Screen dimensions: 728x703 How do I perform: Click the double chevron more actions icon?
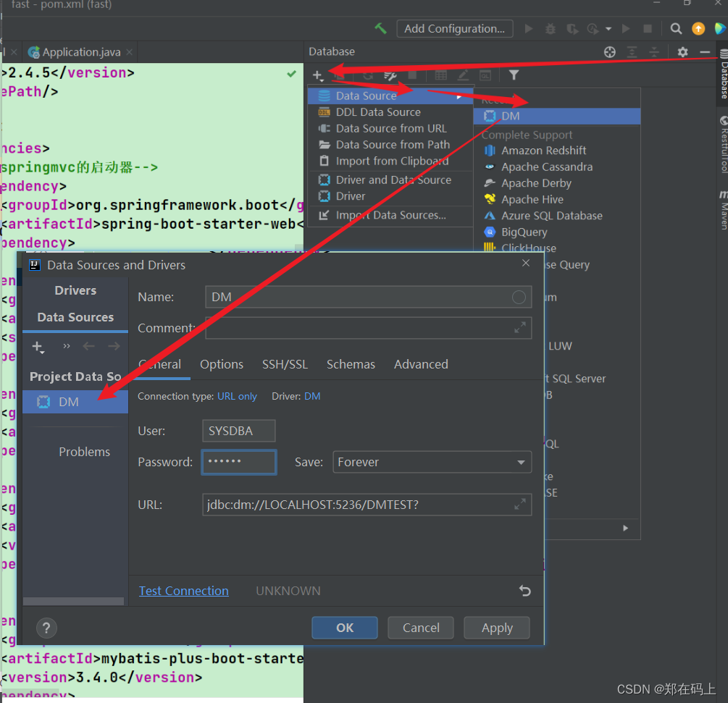point(67,346)
